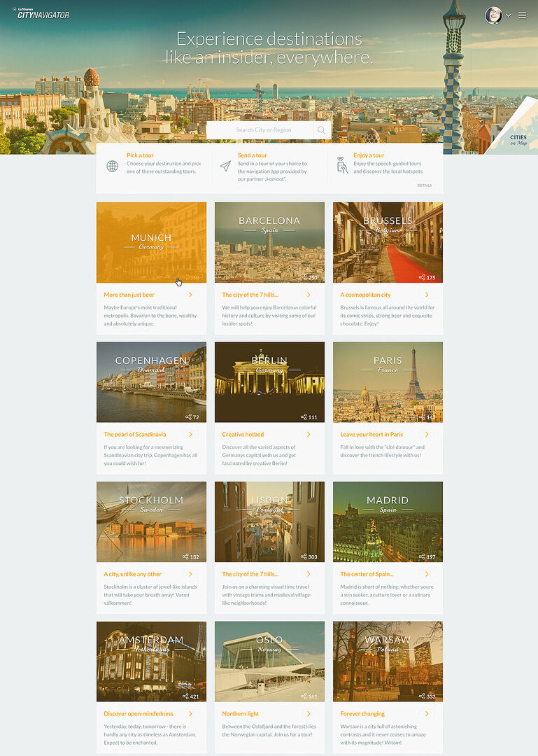Click 'Leave your heart in Paris' link

coord(371,435)
